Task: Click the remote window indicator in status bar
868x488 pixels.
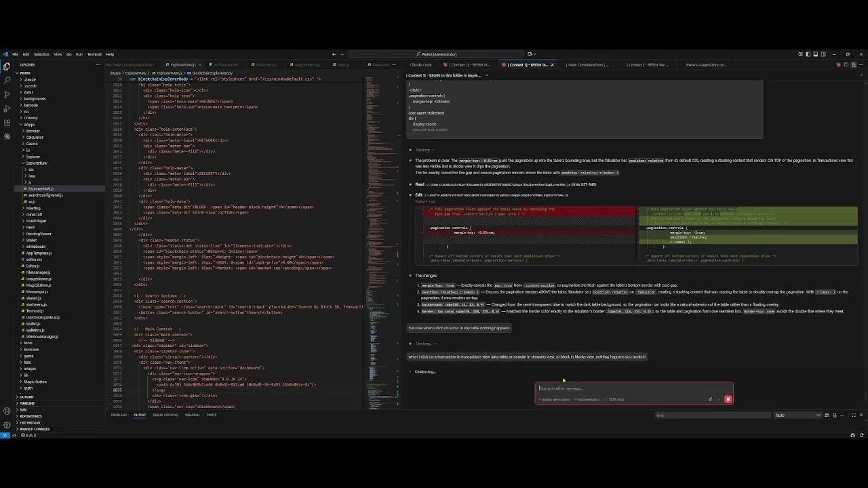Action: pos(4,435)
